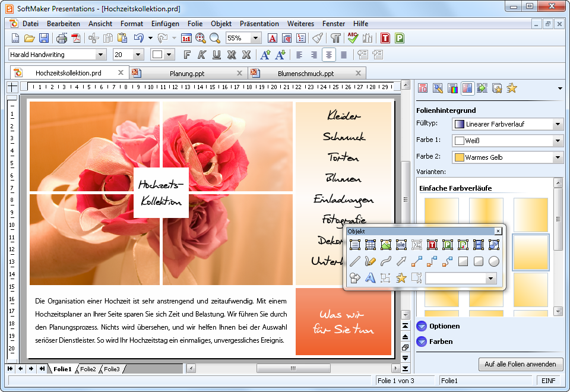Screen dimensions: 570x392
Task: Insert a TextArt object
Action: point(370,278)
